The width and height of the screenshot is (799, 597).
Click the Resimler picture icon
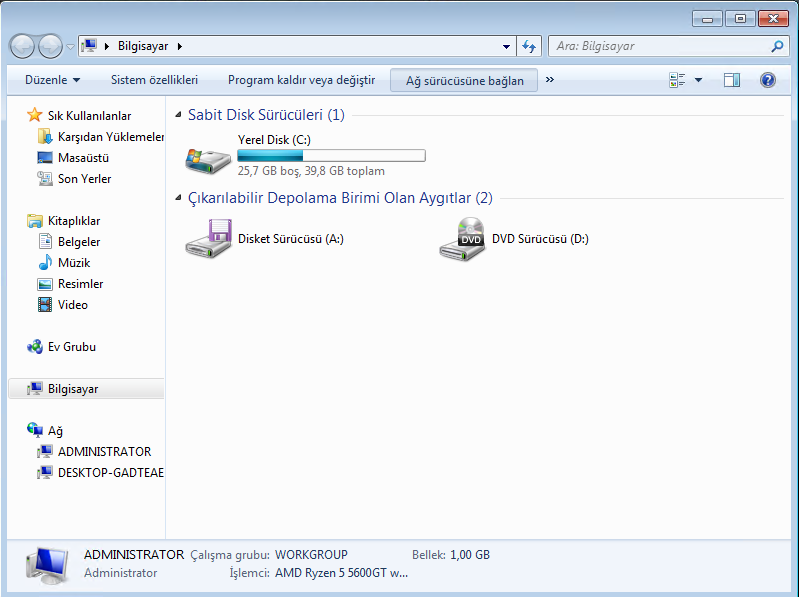(45, 284)
